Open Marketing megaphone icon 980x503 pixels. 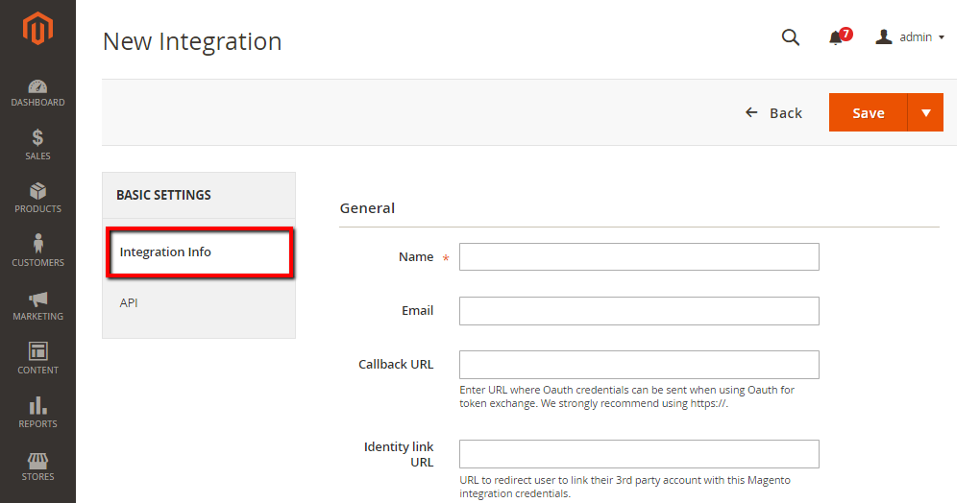click(x=37, y=299)
